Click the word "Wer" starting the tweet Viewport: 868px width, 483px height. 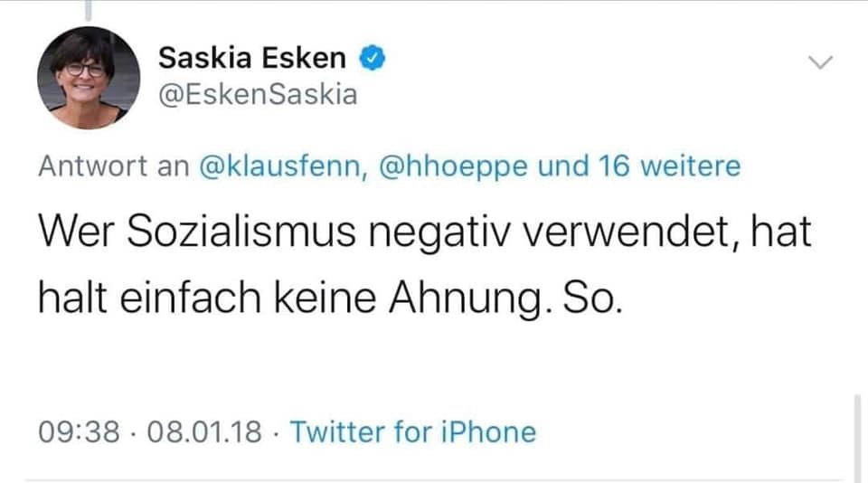click(x=72, y=235)
